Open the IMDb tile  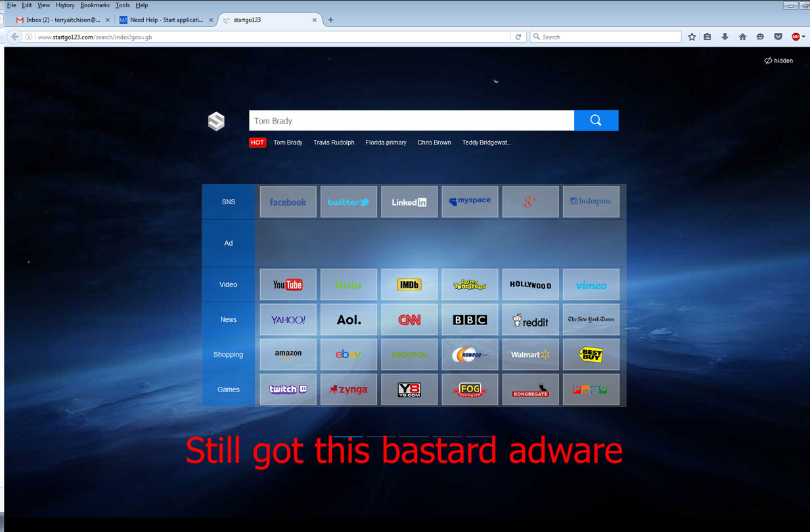pyautogui.click(x=409, y=284)
